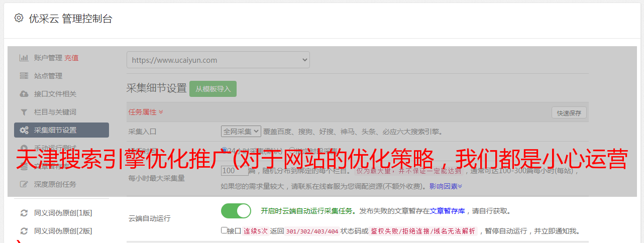Click the 鉴权失败/拒绝连接/域名无法解析 text
Image resolution: width=644 pixels, height=243 pixels.
tap(422, 231)
